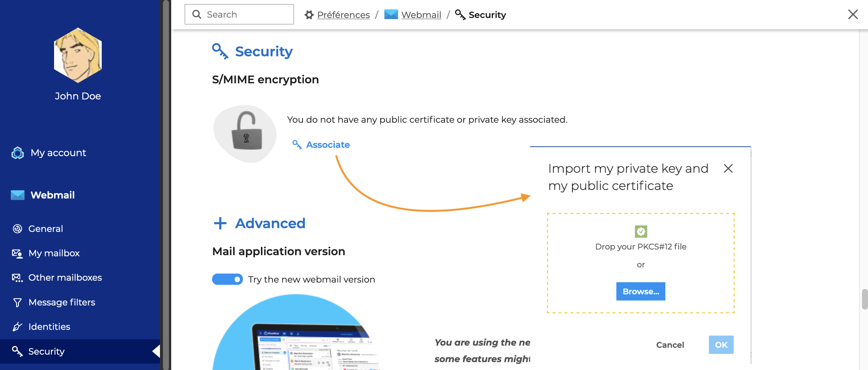Viewport: 868px width, 370px height.
Task: Go to Webmail in the breadcrumb
Action: coord(421,15)
